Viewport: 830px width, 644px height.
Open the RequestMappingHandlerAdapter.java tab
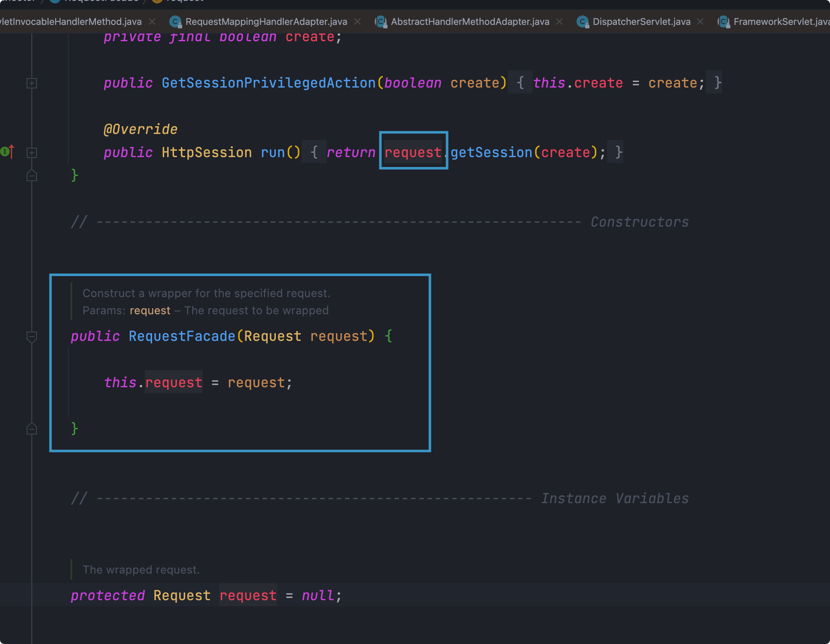pos(266,21)
